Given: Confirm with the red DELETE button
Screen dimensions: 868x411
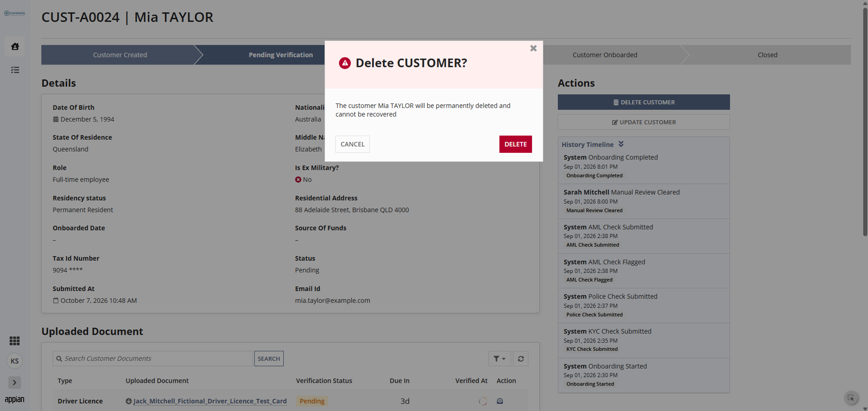Looking at the screenshot, I should (x=515, y=144).
